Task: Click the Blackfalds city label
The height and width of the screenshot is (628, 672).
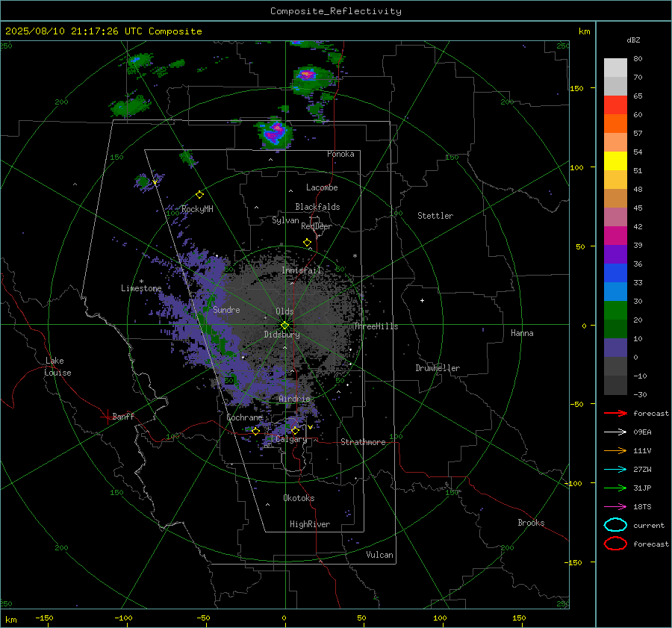Action: [317, 207]
